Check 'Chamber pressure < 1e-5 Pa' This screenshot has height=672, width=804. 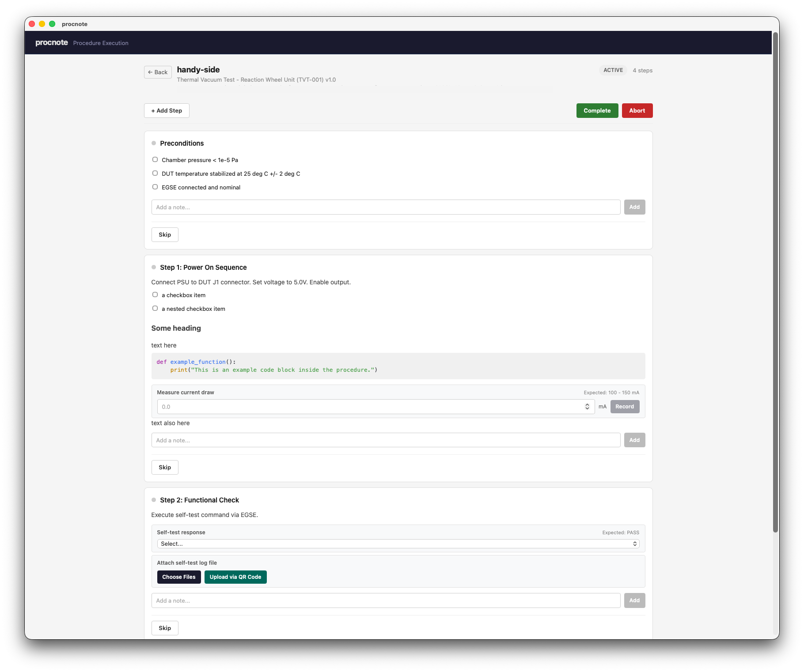pyautogui.click(x=155, y=159)
